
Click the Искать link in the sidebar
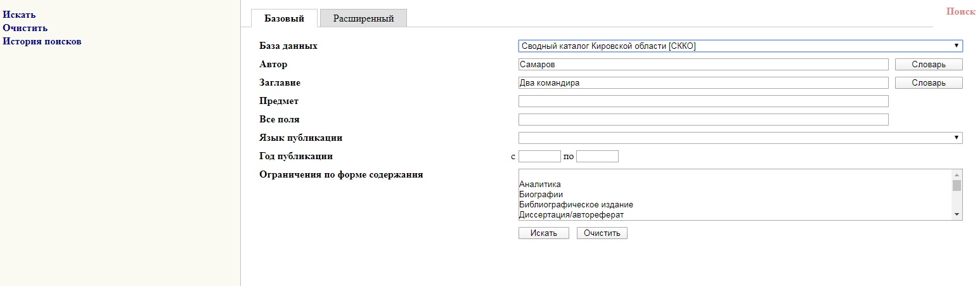(20, 15)
